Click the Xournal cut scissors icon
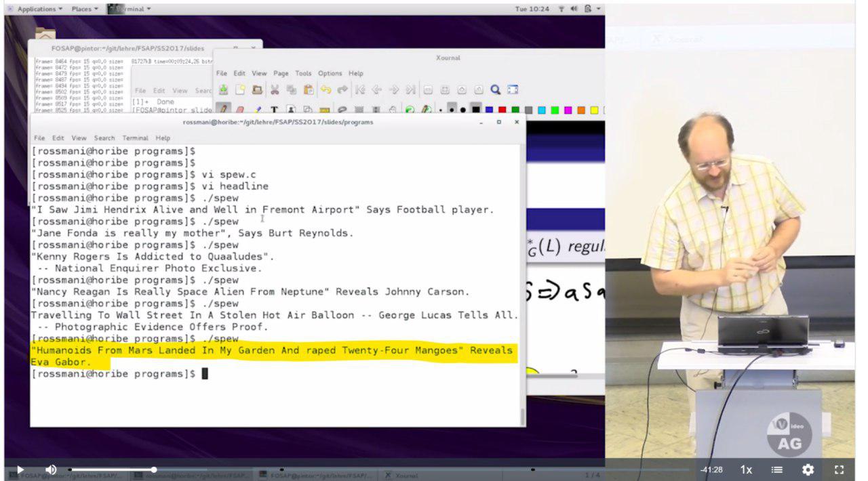Viewport: 868px width, 481px height. (x=275, y=89)
